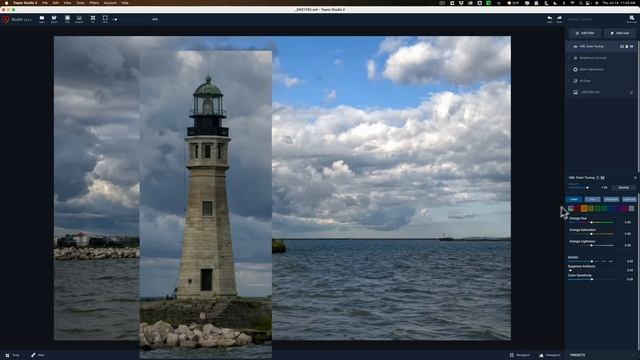Screen dimensions: 640x360
Task: Switch to the Saturation tab
Action: 611,199
